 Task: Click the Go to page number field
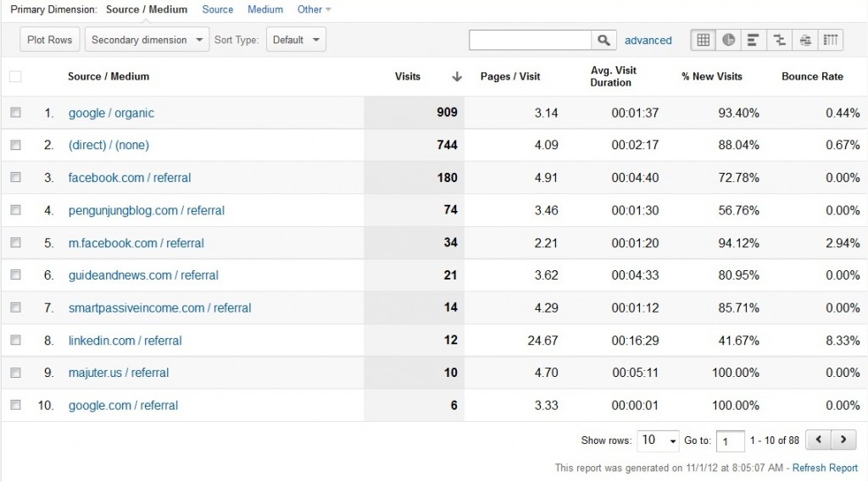(x=730, y=441)
